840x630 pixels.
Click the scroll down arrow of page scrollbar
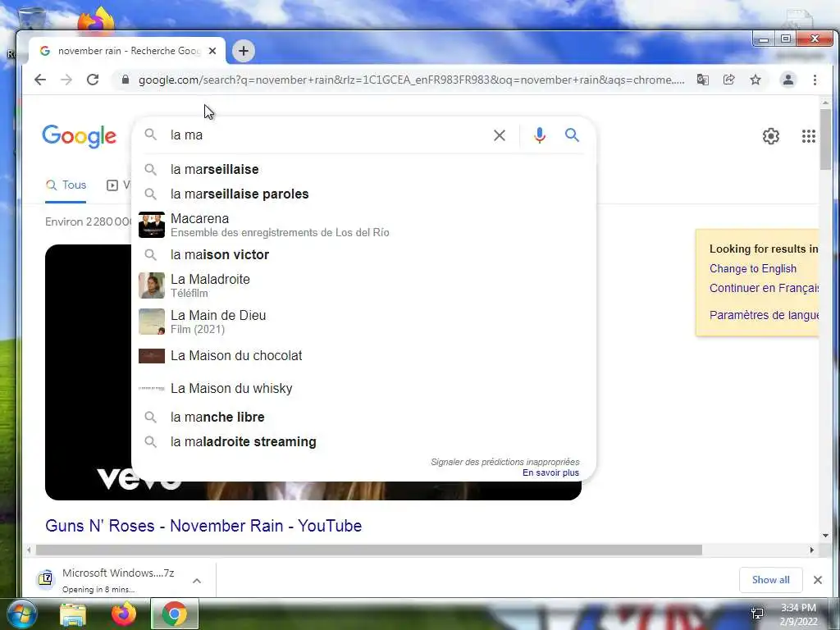825,535
